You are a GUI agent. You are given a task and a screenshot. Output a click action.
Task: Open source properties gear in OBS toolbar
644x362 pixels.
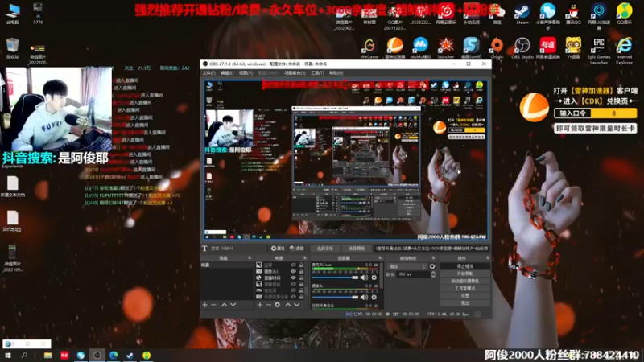(x=278, y=249)
